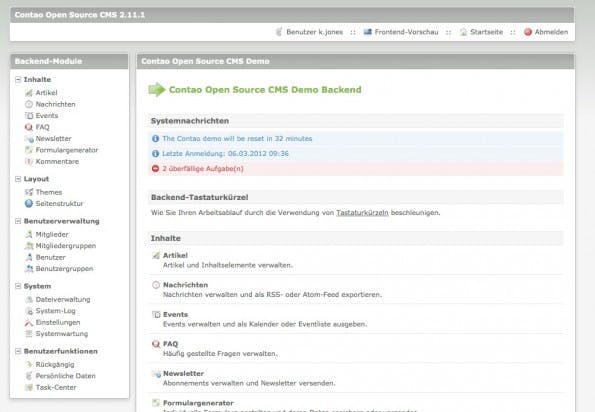Open Seitenstruktur in the sidebar

60,203
